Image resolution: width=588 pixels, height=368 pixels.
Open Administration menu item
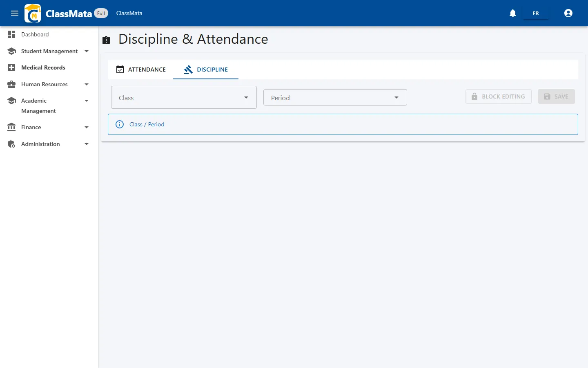pyautogui.click(x=49, y=144)
